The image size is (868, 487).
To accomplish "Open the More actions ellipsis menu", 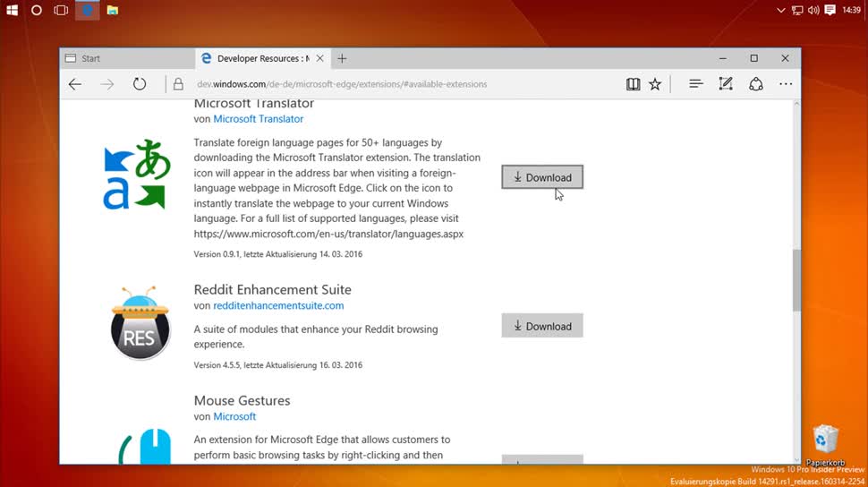I will (786, 84).
